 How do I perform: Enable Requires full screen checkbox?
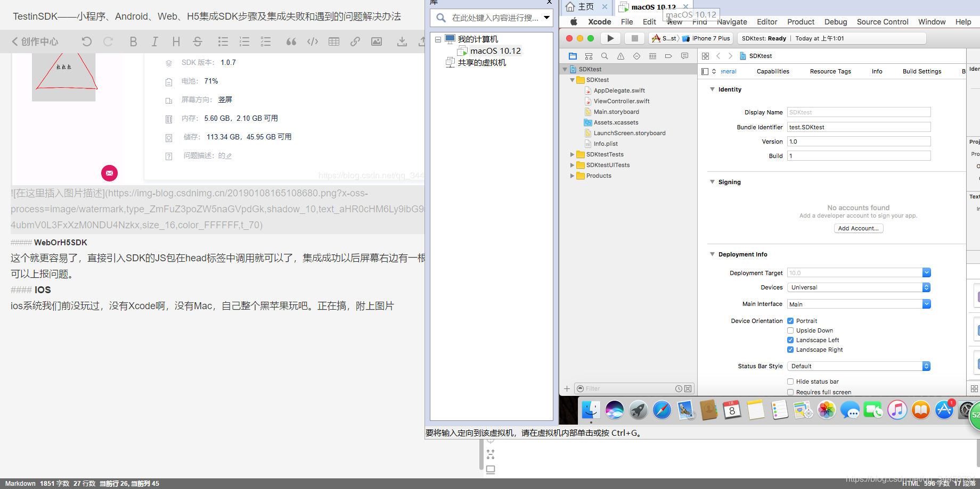tap(790, 392)
